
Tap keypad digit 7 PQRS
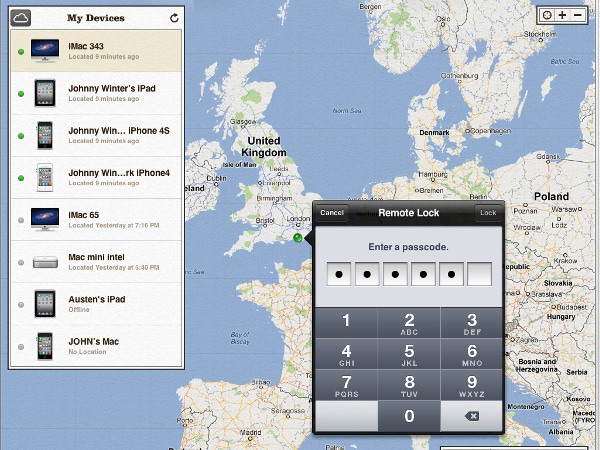[x=346, y=385]
